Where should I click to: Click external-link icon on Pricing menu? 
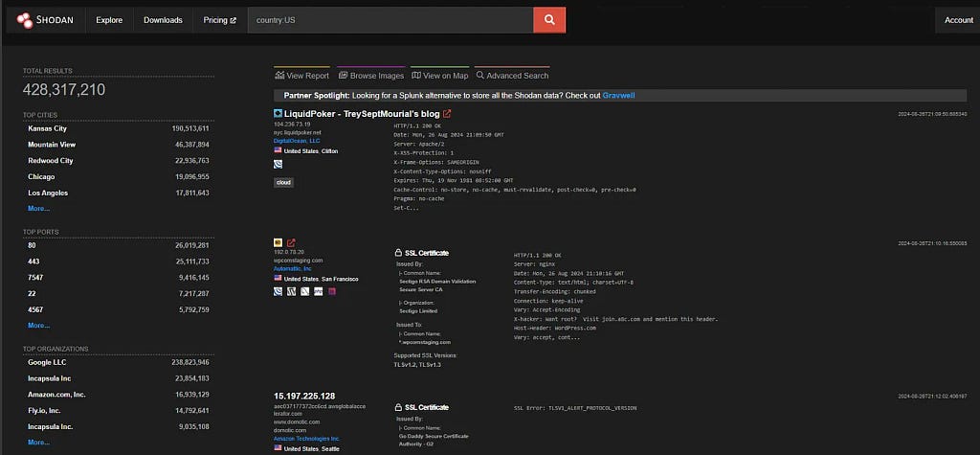(x=234, y=20)
